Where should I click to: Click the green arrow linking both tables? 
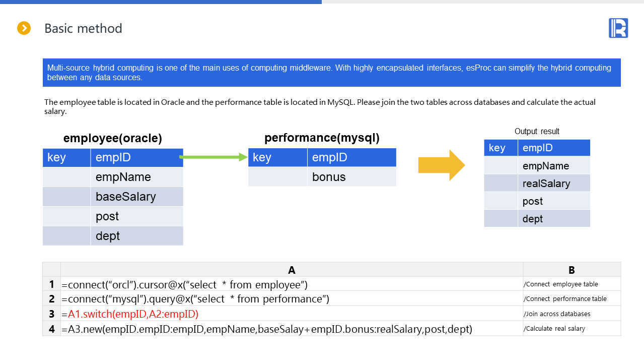pos(214,157)
